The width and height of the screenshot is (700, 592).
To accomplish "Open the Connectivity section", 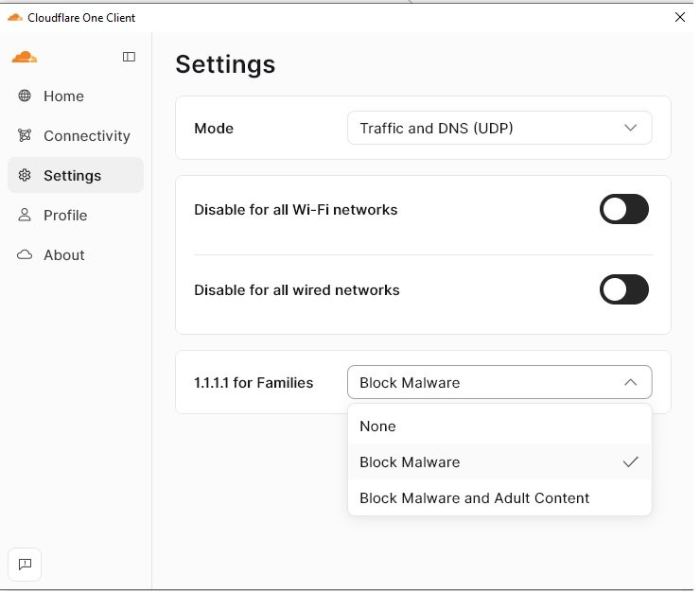I will tap(76, 136).
